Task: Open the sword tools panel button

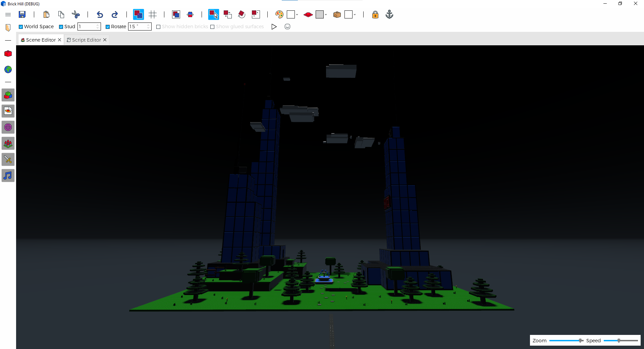Action: [8, 159]
